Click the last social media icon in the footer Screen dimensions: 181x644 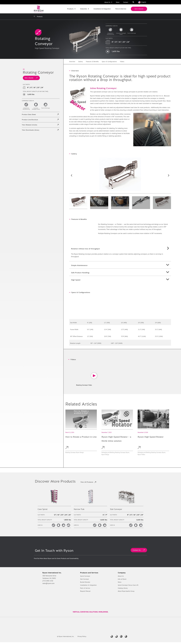(126, 636)
